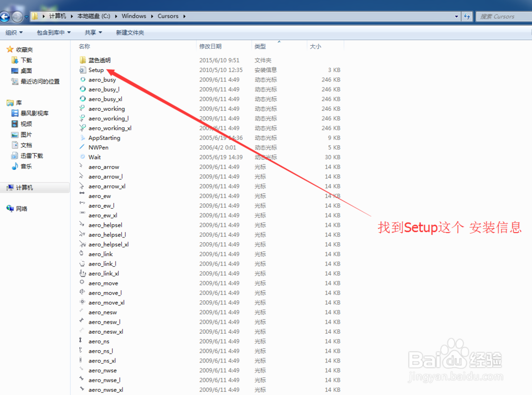The image size is (532, 395).
Task: Select the aero_link_xl hand cursor icon
Action: (82, 273)
